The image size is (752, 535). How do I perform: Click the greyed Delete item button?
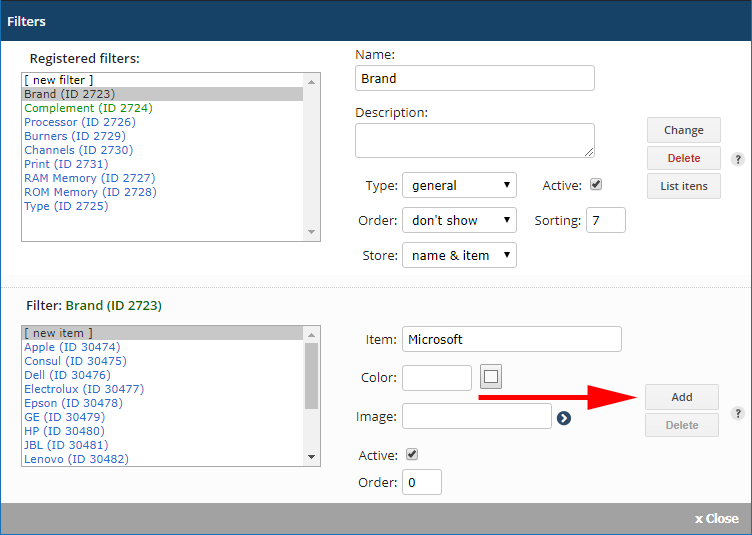coord(682,425)
